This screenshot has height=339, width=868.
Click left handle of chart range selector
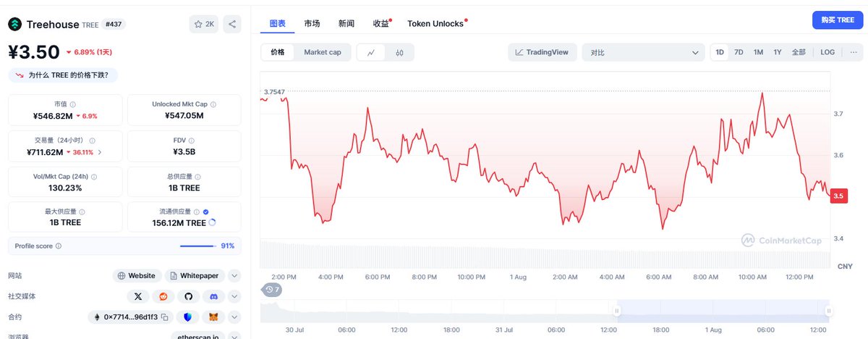(x=617, y=310)
